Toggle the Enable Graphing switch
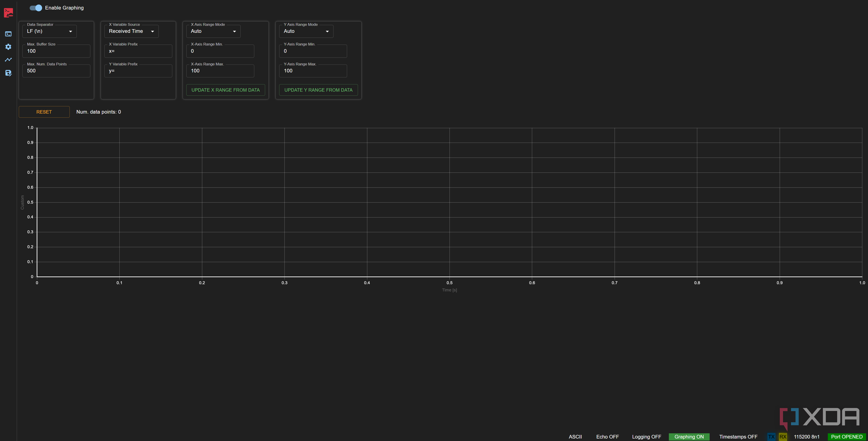This screenshot has width=868, height=441. pos(36,8)
